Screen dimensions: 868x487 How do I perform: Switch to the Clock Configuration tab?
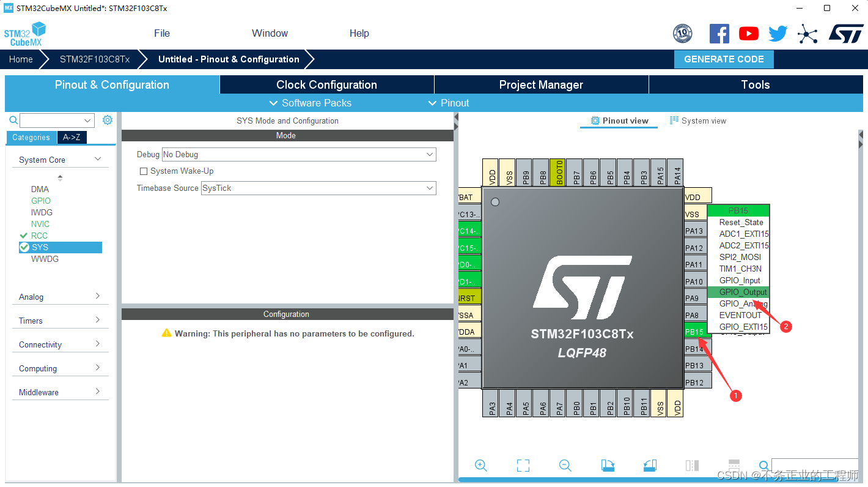point(326,84)
